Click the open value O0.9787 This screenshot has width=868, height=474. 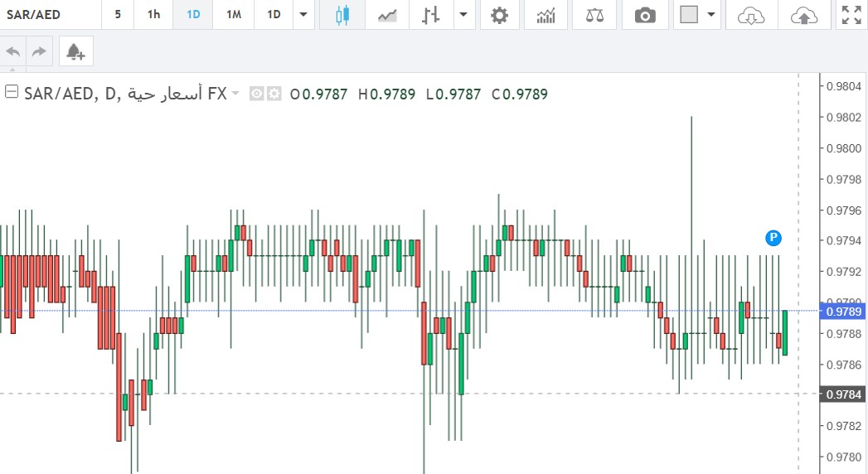click(x=318, y=94)
